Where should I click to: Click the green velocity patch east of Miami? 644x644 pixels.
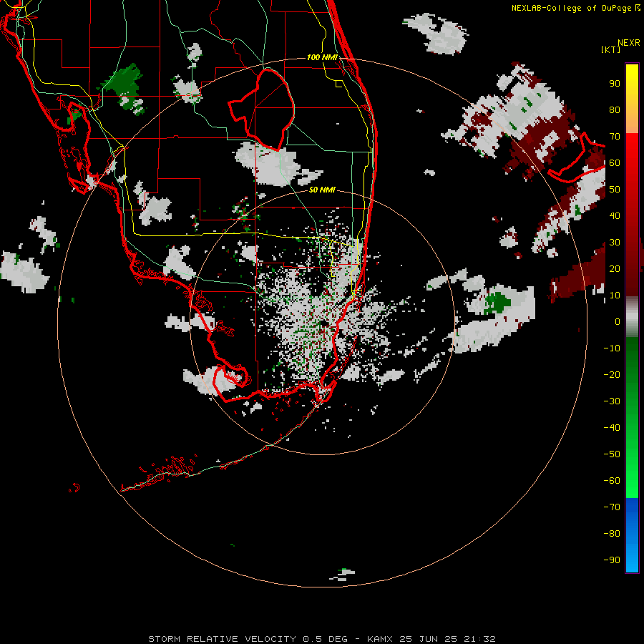point(497,303)
